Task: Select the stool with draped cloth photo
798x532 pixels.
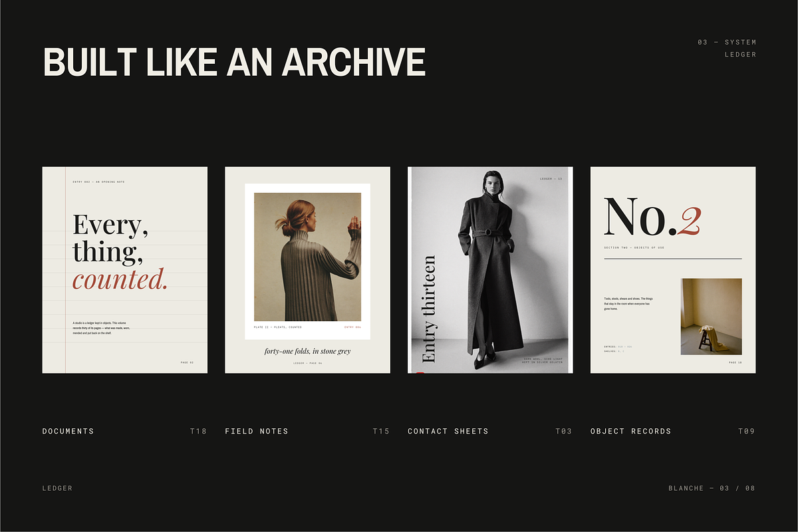Action: pos(711,317)
